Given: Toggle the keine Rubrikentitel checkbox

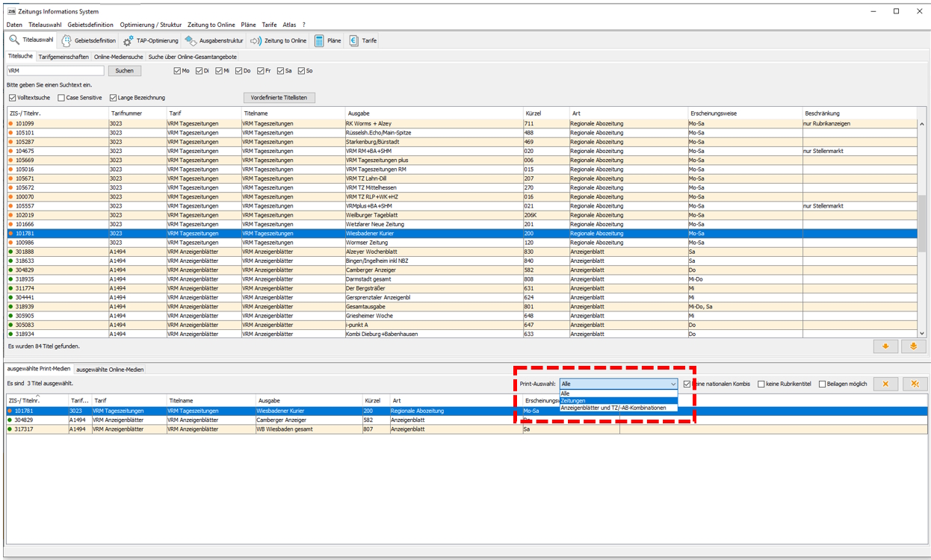Looking at the screenshot, I should tap(761, 385).
